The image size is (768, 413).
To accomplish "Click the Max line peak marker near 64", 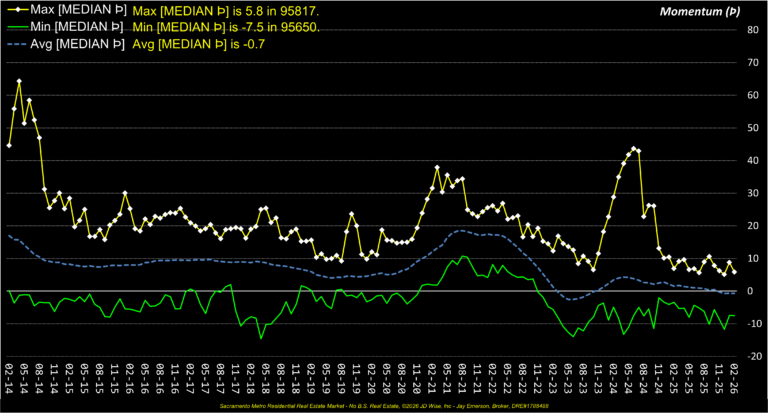I will click(19, 81).
